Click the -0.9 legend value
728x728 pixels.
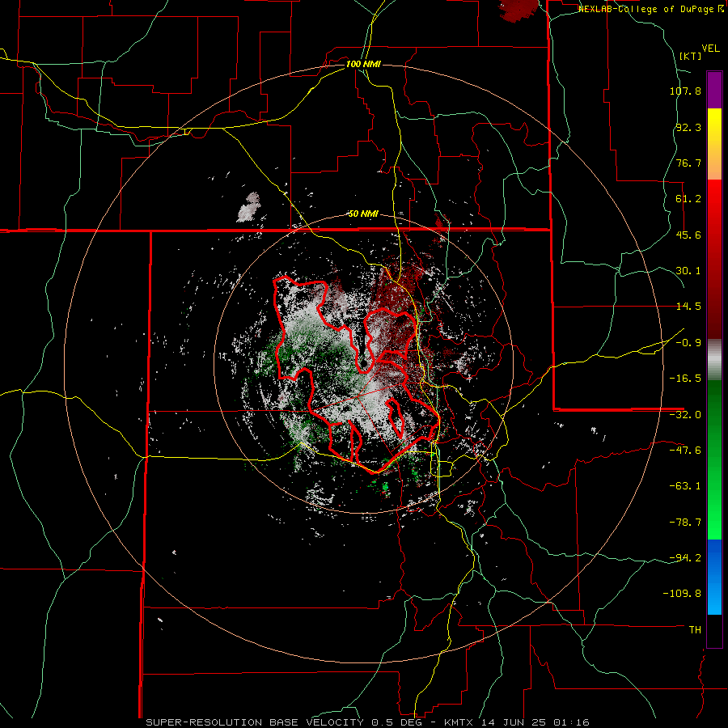point(688,343)
